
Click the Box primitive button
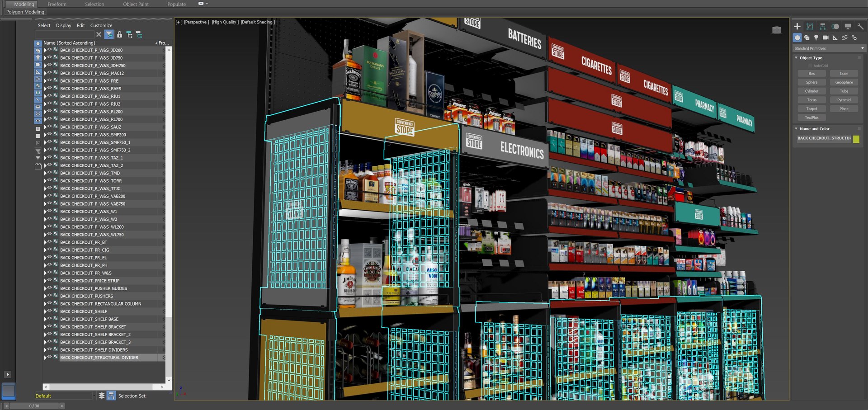tap(811, 74)
